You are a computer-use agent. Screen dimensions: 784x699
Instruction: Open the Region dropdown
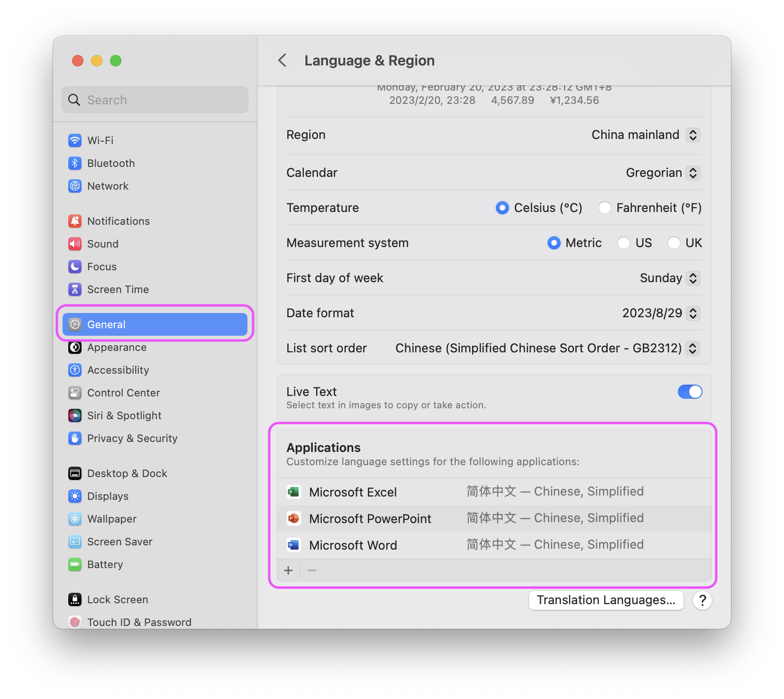click(693, 135)
